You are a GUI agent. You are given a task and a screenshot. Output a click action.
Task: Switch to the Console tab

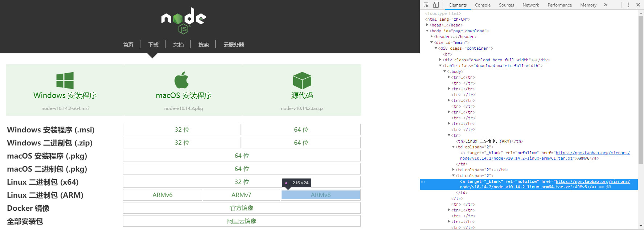click(x=483, y=5)
